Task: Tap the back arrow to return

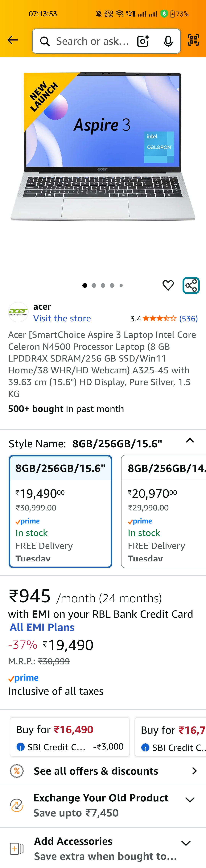Action: (13, 40)
